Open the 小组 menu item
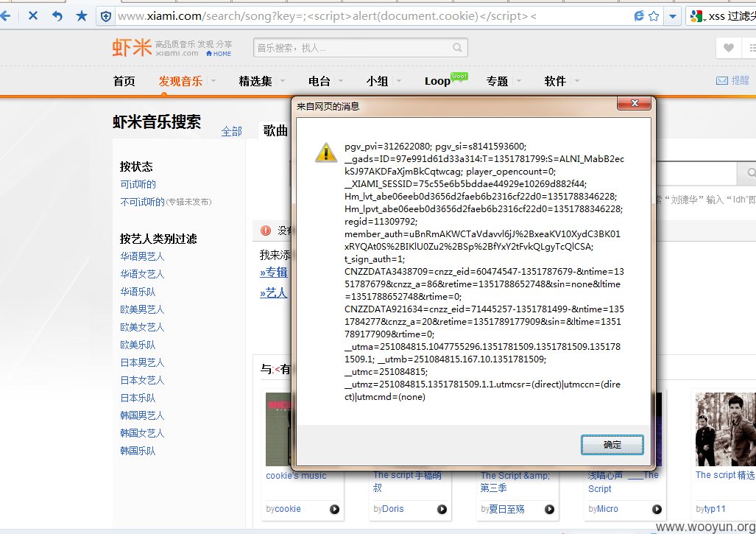The width and height of the screenshot is (756, 534). [x=377, y=81]
